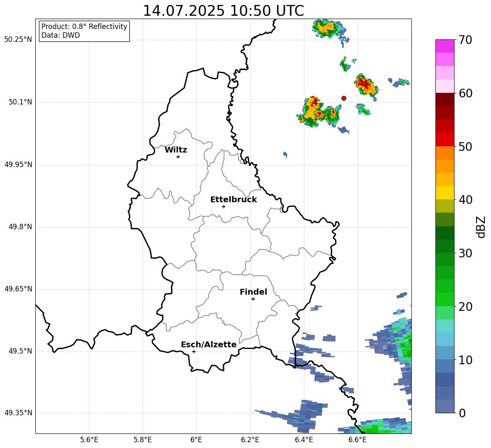Click the 6.4°E longitude label

(304, 440)
